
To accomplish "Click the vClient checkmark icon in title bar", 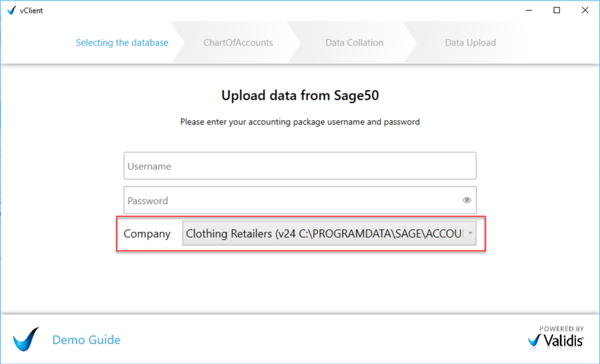I will 12,10.
